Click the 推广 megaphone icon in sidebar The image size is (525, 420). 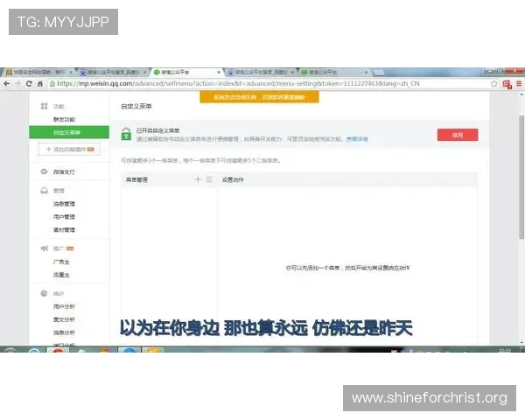pyautogui.click(x=44, y=248)
